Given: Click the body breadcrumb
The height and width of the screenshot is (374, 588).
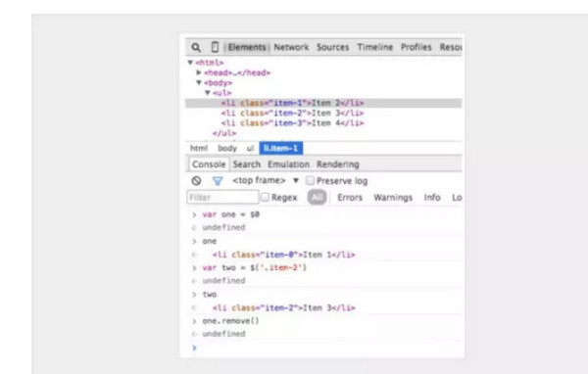Looking at the screenshot, I should (x=227, y=149).
